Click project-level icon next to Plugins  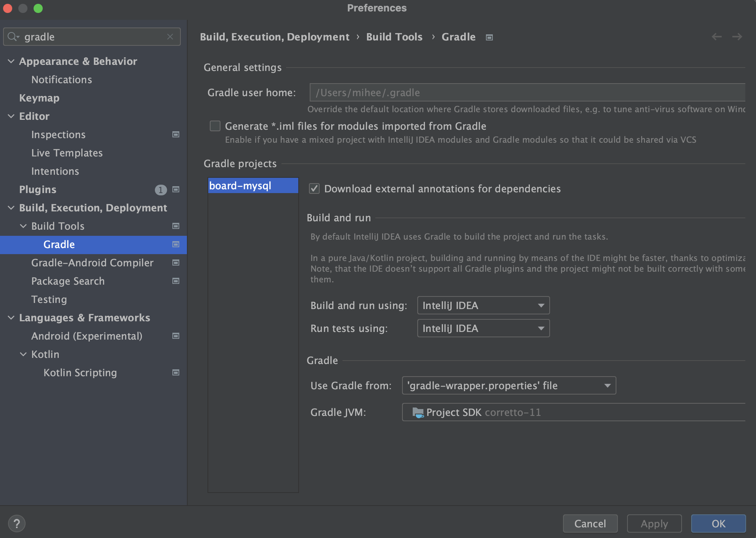point(176,189)
